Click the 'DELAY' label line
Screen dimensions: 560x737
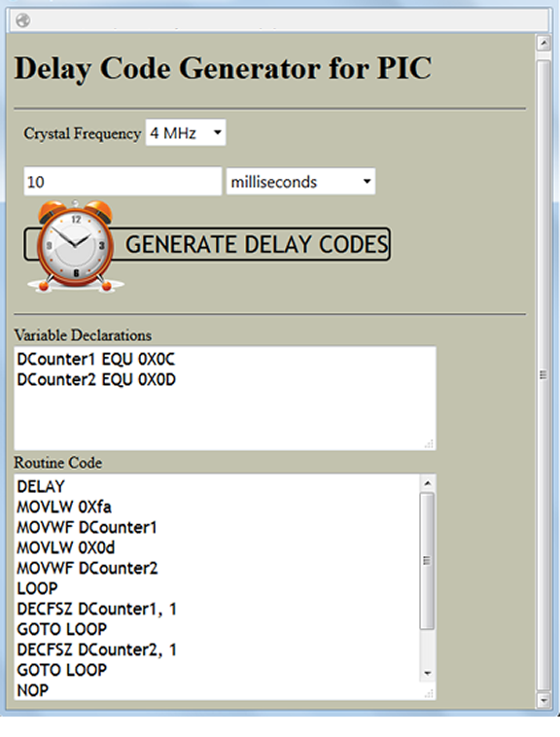click(x=41, y=486)
